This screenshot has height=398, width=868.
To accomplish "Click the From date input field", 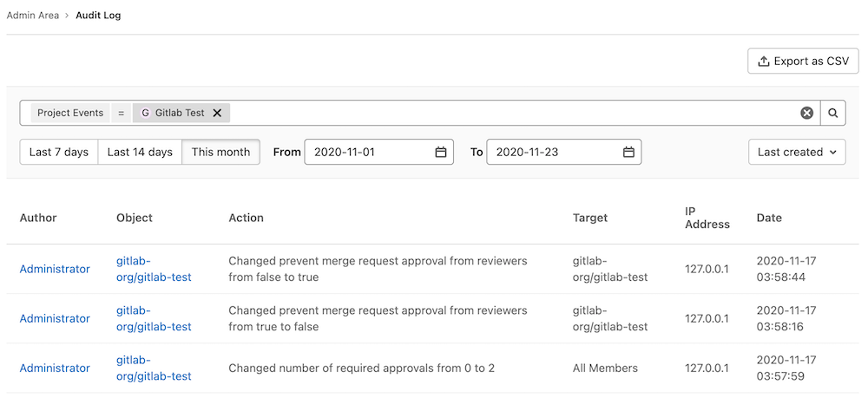I will pyautogui.click(x=369, y=152).
